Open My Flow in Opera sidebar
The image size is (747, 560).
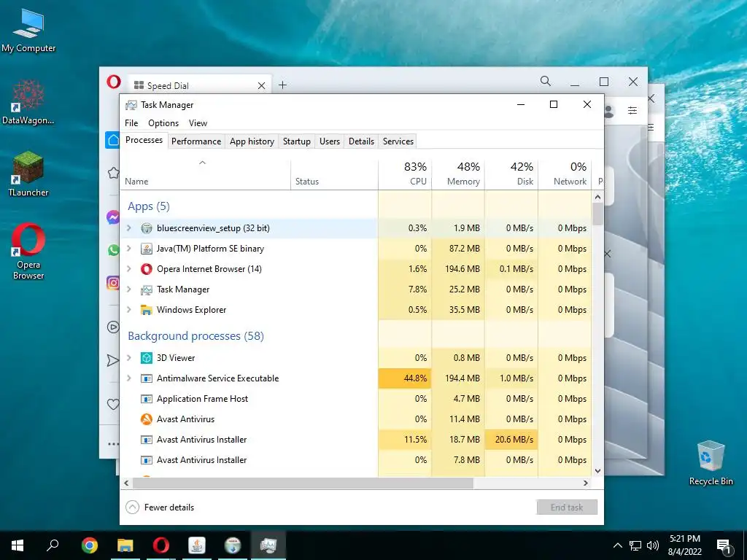click(x=113, y=360)
